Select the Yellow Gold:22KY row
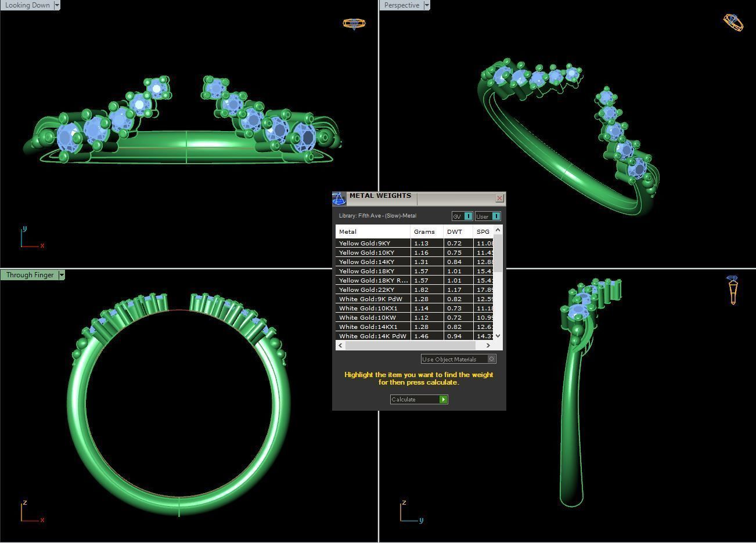756x543 pixels. point(415,289)
